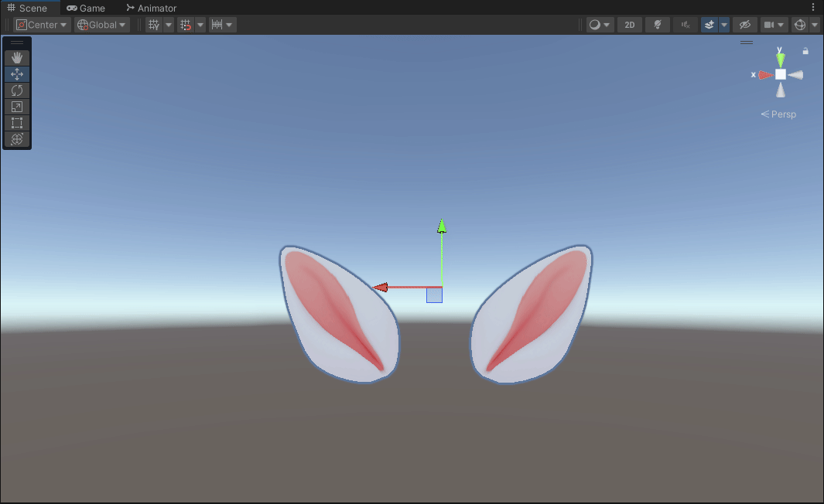
Task: Select the Scale tool
Action: point(17,107)
